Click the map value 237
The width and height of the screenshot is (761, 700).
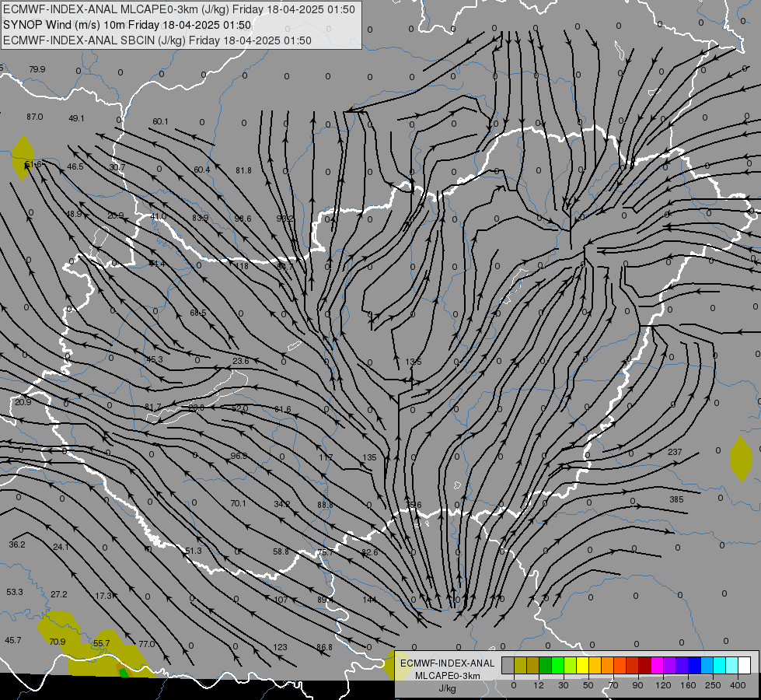pos(675,452)
